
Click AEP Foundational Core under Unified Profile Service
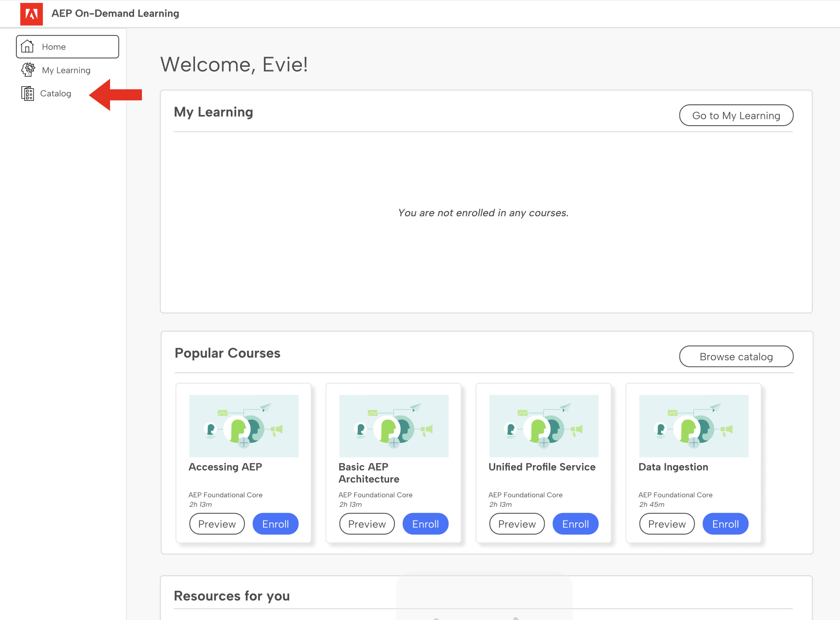[526, 495]
